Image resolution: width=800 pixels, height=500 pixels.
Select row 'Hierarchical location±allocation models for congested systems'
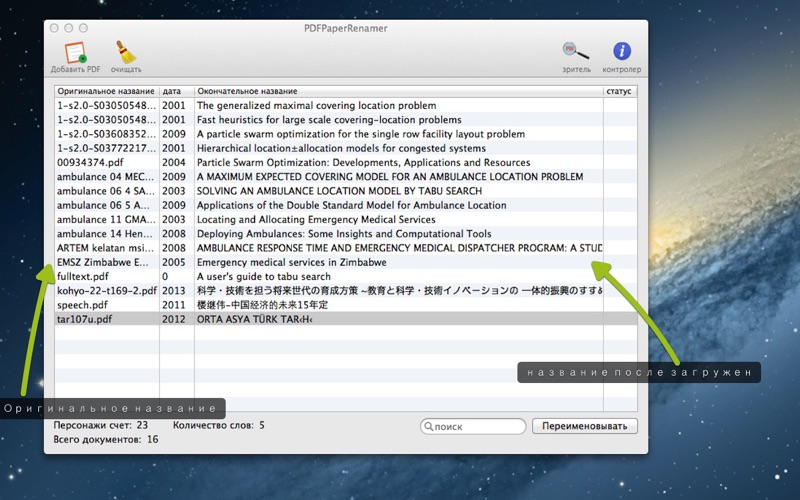(346, 148)
